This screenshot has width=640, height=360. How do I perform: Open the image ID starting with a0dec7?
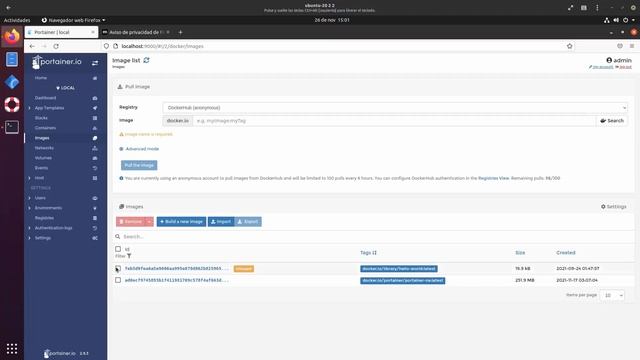(x=176, y=280)
